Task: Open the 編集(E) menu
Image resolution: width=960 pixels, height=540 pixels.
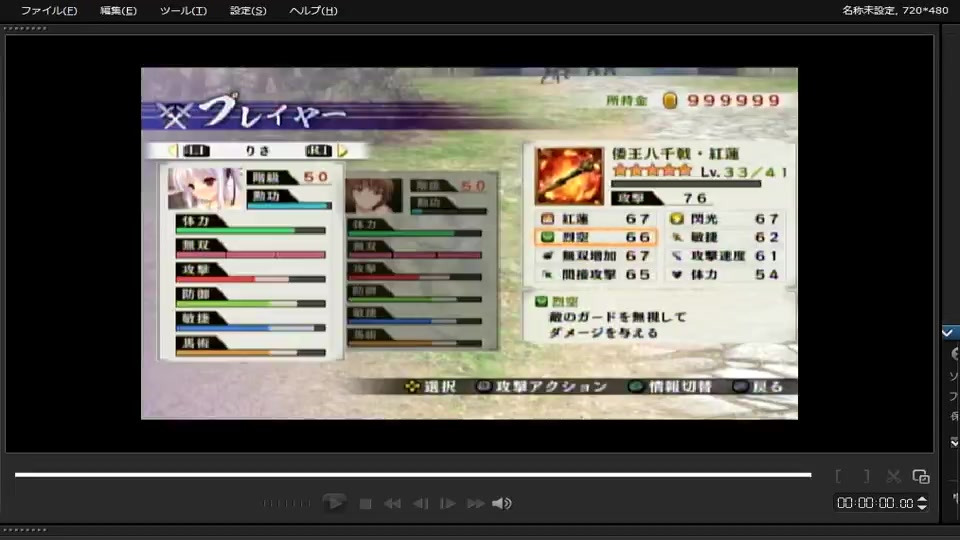Action: [118, 10]
